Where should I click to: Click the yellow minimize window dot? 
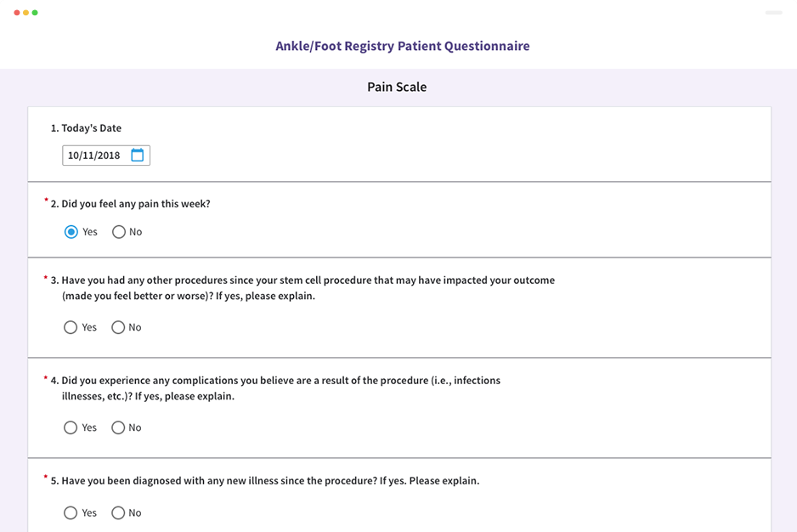click(x=26, y=13)
